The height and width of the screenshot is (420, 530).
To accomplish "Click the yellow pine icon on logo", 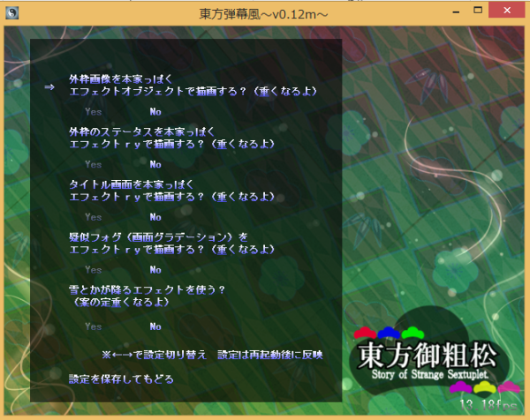I will click(x=485, y=387).
